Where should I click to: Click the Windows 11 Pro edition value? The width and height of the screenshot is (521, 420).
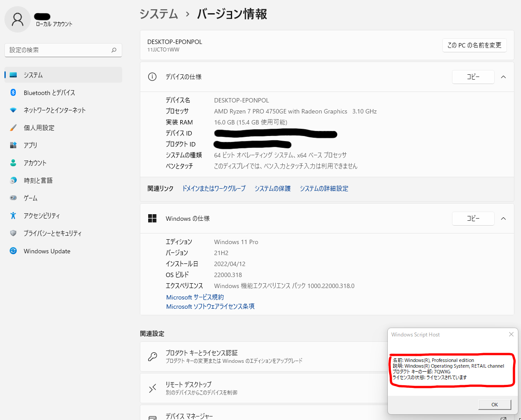236,242
